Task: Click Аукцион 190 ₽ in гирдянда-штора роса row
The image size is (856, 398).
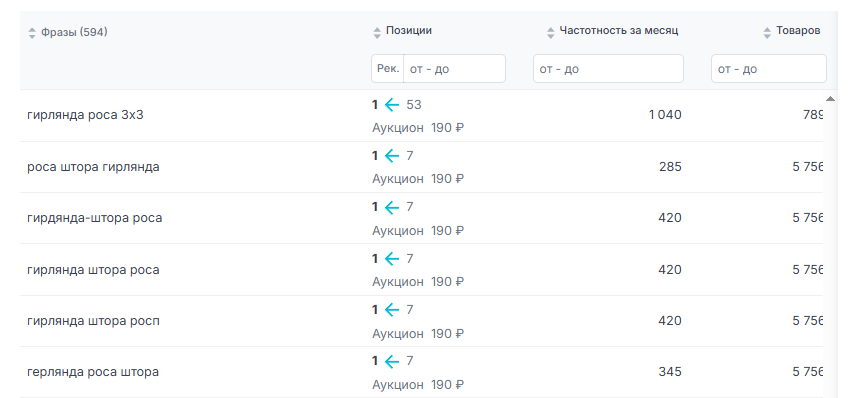Action: pyautogui.click(x=418, y=231)
